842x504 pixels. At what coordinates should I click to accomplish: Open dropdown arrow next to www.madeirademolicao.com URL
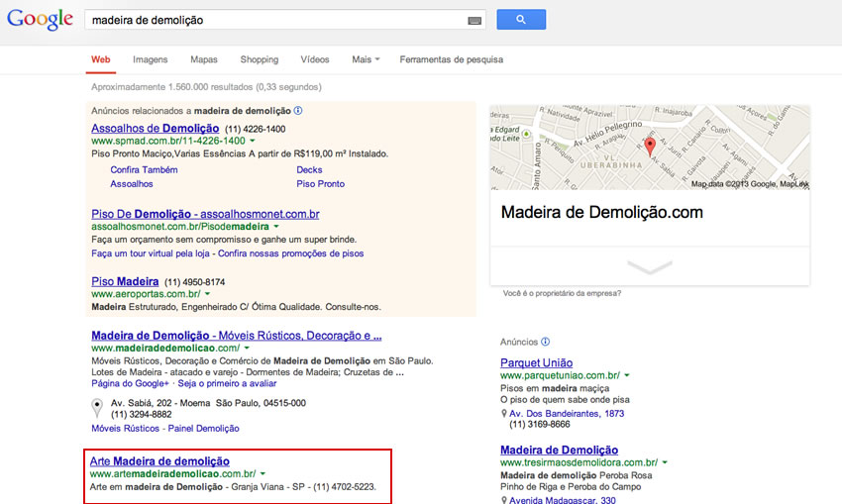[247, 349]
